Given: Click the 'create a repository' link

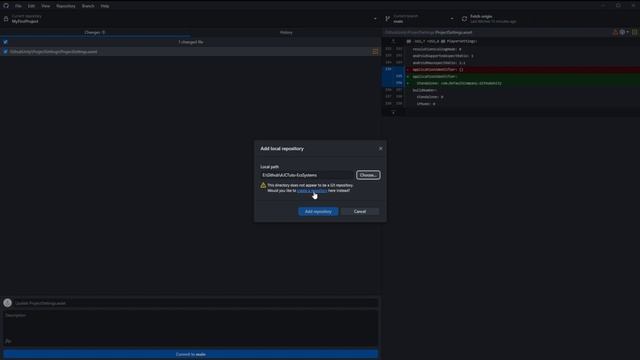Looking at the screenshot, I should coord(312,191).
